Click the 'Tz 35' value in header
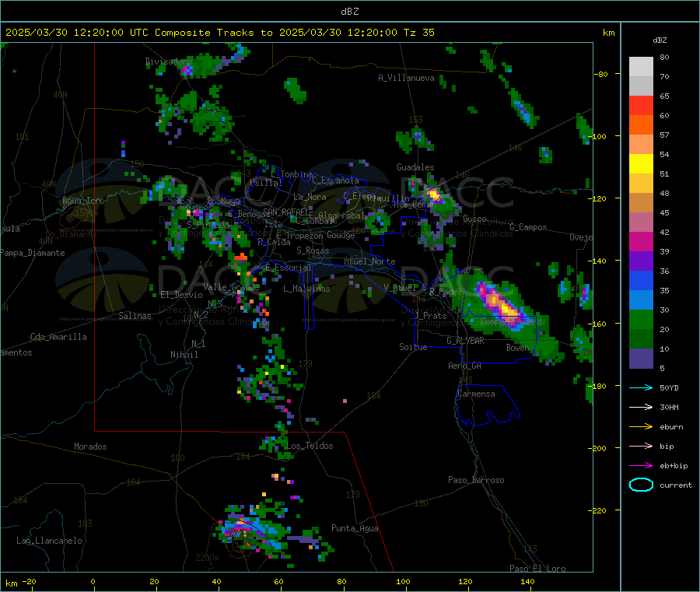This screenshot has height=592, width=700. [418, 33]
